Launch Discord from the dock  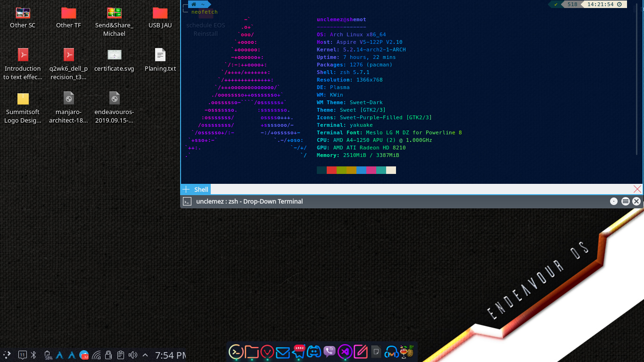coord(314,352)
